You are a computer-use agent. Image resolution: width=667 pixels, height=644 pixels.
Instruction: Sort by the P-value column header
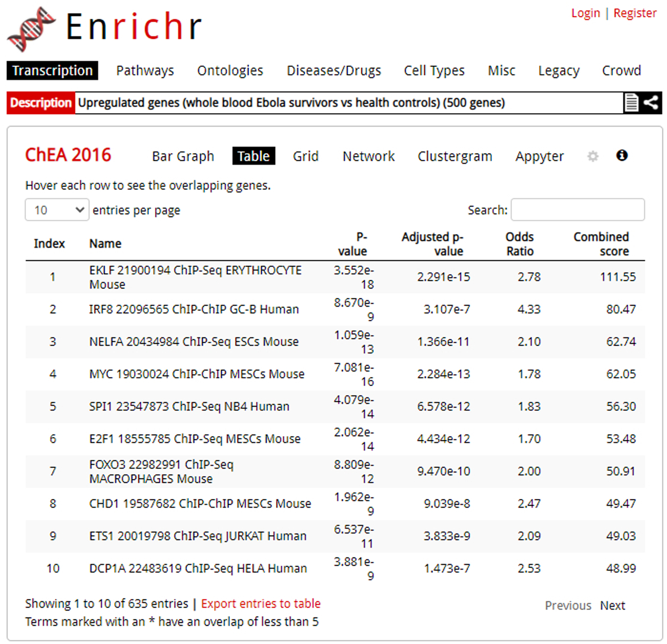click(x=352, y=244)
